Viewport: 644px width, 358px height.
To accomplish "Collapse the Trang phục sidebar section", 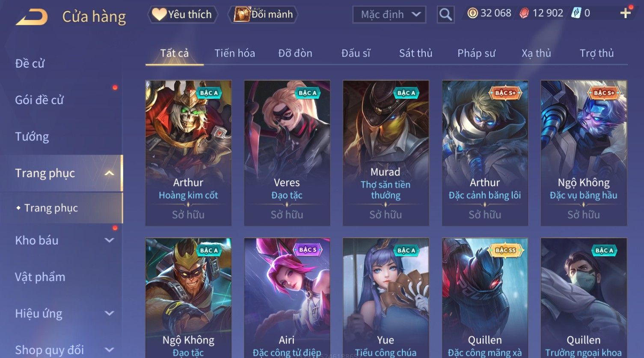I will tap(109, 173).
